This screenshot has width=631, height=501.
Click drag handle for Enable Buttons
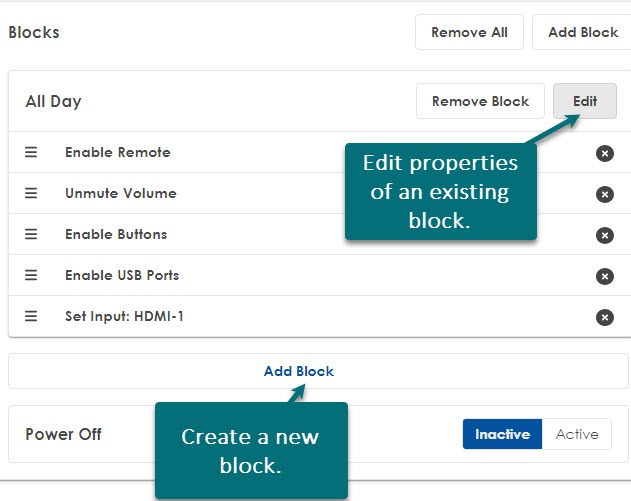[x=31, y=234]
